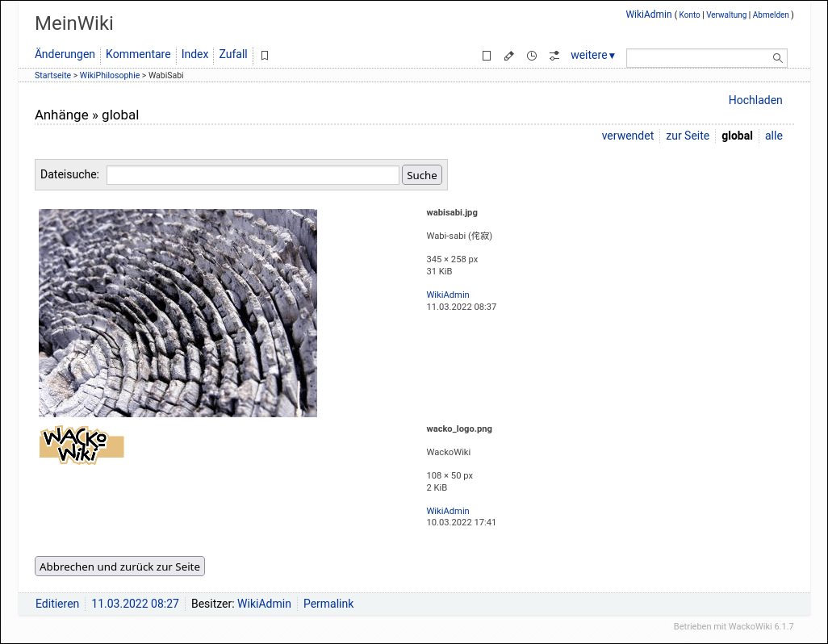The image size is (828, 644).
Task: Log out via the Abmelden link
Action: click(771, 15)
